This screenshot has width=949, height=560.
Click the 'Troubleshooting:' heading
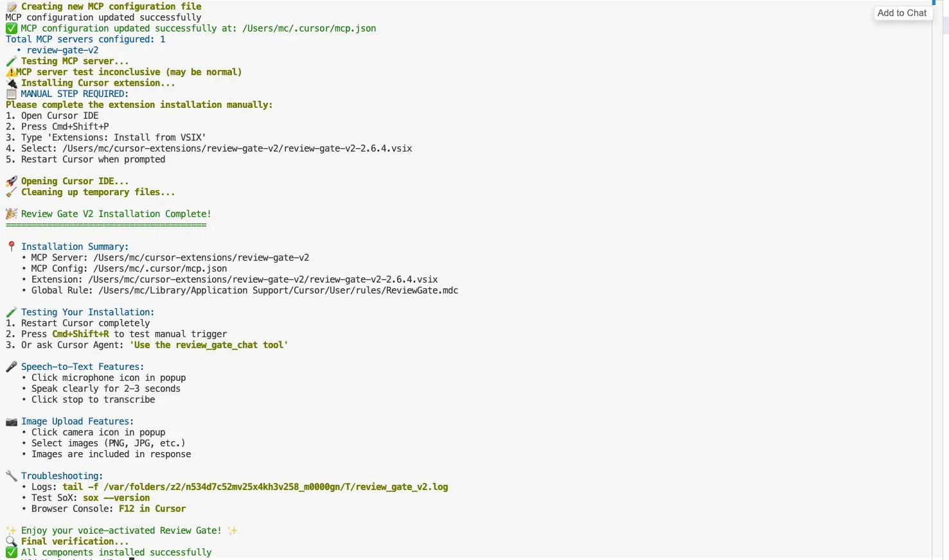pyautogui.click(x=62, y=476)
